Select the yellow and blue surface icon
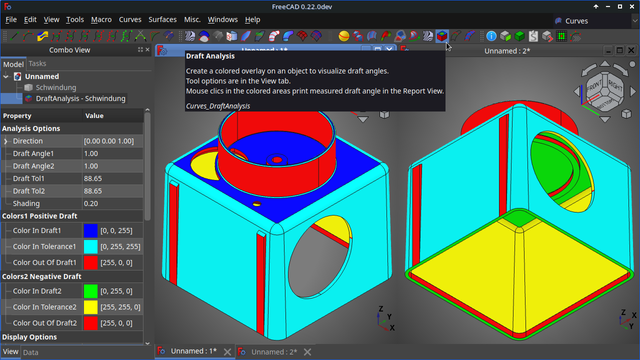This screenshot has width=640, height=360. click(x=42, y=36)
